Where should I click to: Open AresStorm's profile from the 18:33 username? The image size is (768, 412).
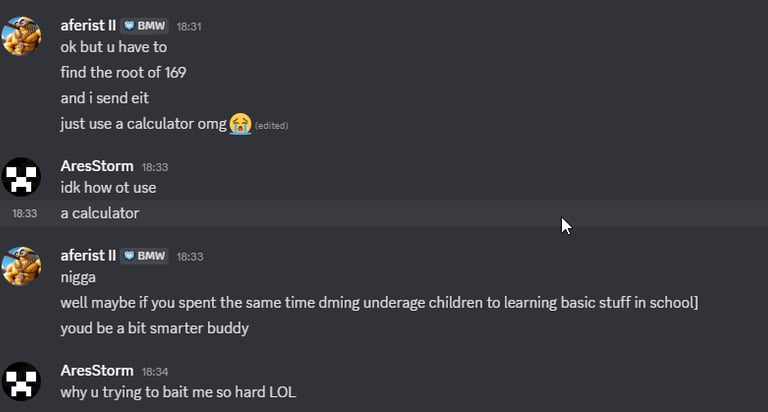coord(97,166)
